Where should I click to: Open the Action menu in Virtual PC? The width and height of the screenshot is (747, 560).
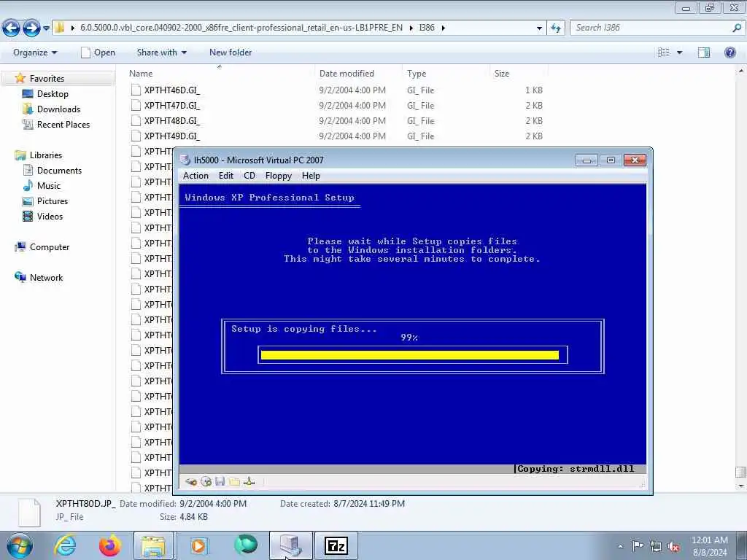(196, 176)
